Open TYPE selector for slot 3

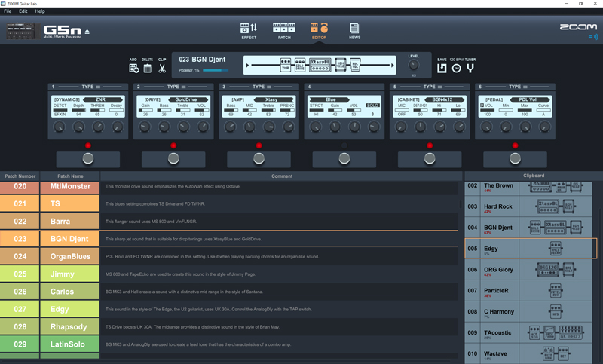[262, 87]
